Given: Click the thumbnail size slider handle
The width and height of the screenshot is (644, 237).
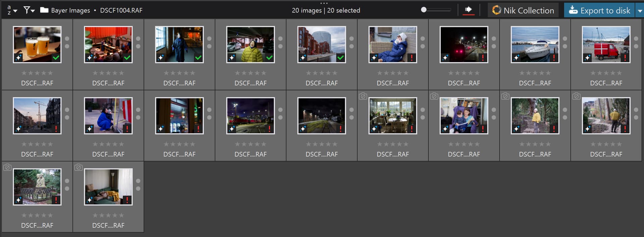Looking at the screenshot, I should point(424,10).
